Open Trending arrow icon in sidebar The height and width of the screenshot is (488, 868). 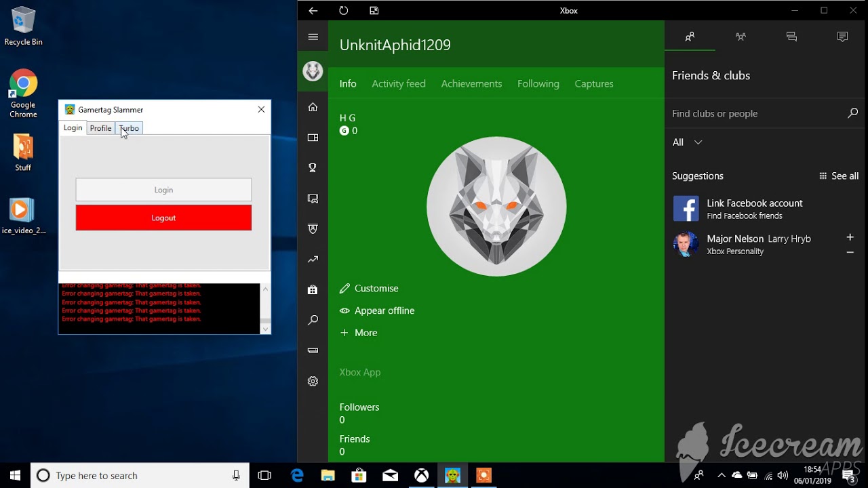[x=313, y=260]
